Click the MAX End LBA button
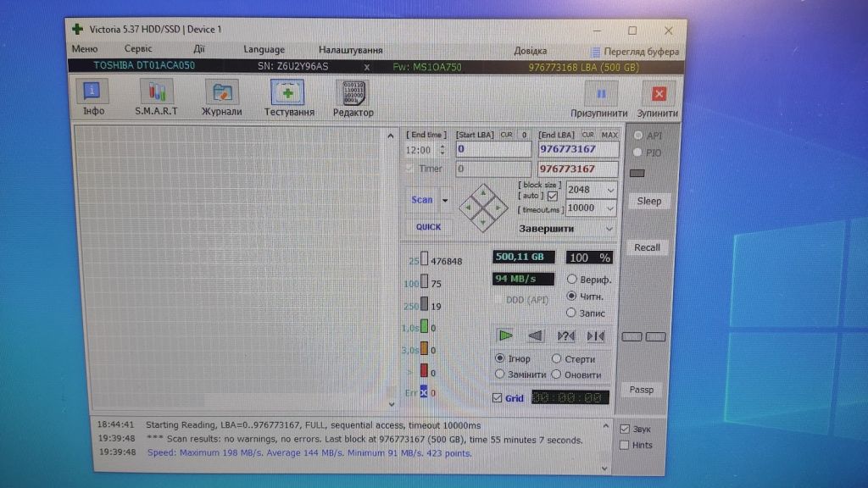This screenshot has width=868, height=488. click(609, 135)
